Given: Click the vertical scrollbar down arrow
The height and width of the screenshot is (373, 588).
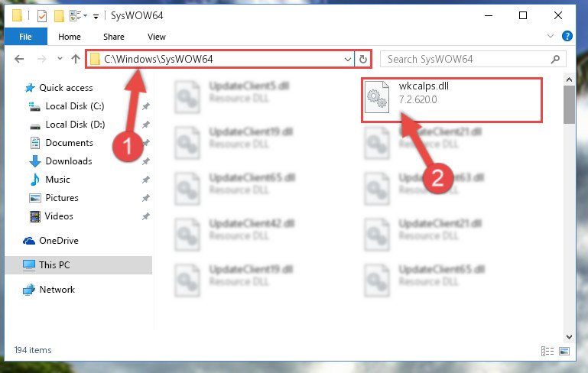Looking at the screenshot, I should 569,336.
